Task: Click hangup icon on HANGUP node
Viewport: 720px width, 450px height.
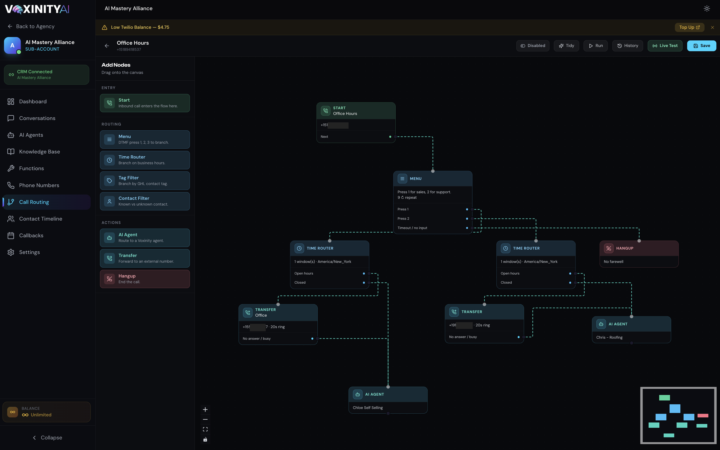Action: click(x=608, y=248)
